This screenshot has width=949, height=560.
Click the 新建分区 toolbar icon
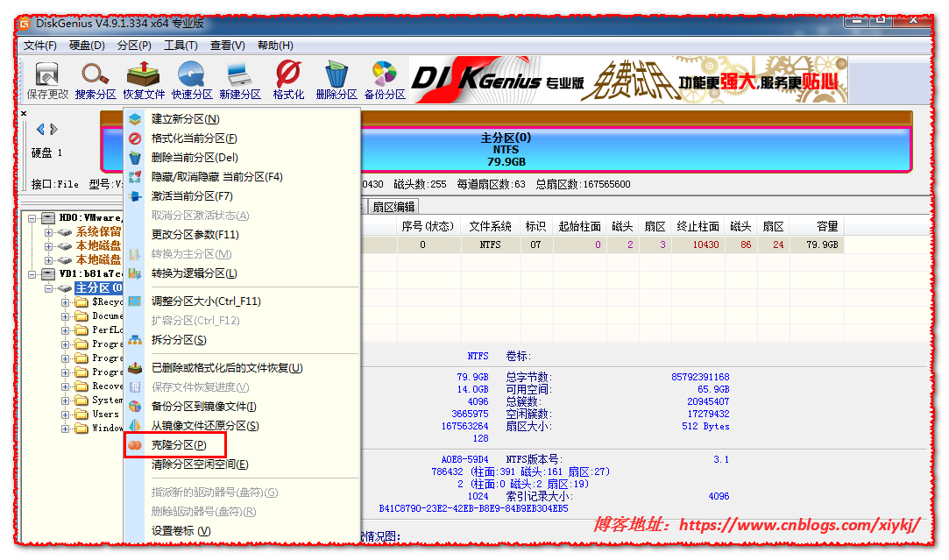click(x=240, y=81)
